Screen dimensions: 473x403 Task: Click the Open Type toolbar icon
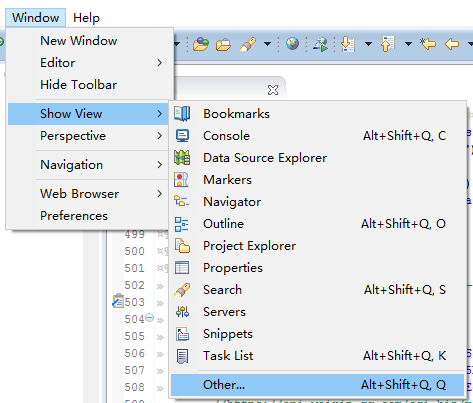[201, 44]
